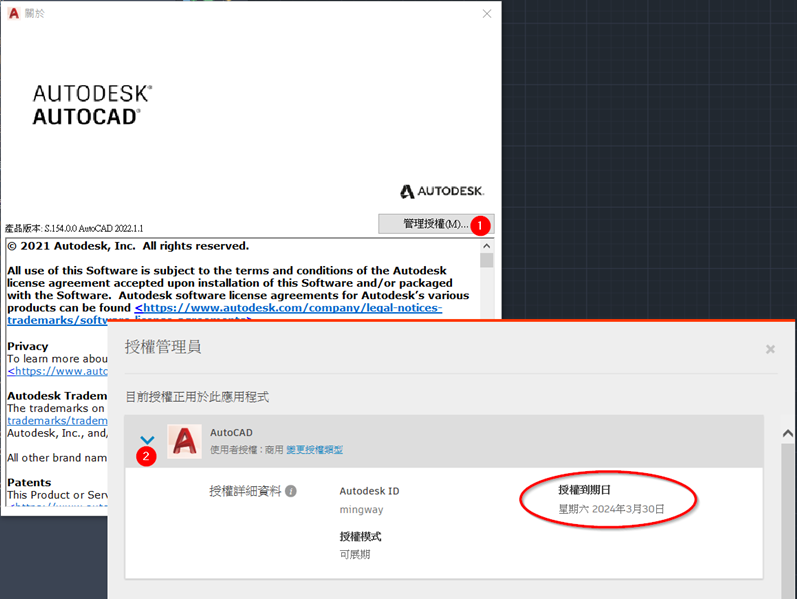The image size is (797, 599).
Task: Click the red AutoCAD product icon
Action: 185,441
